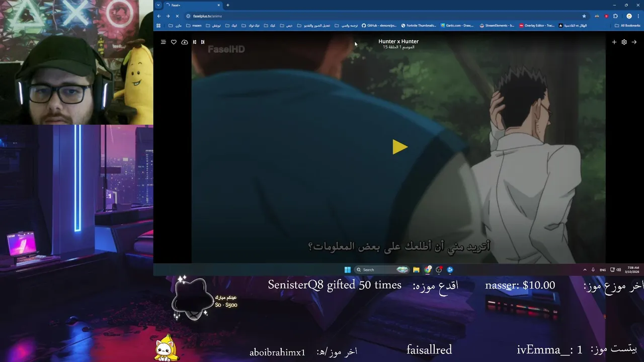The image size is (644, 362).
Task: Close the Fasel+ tab
Action: (219, 5)
